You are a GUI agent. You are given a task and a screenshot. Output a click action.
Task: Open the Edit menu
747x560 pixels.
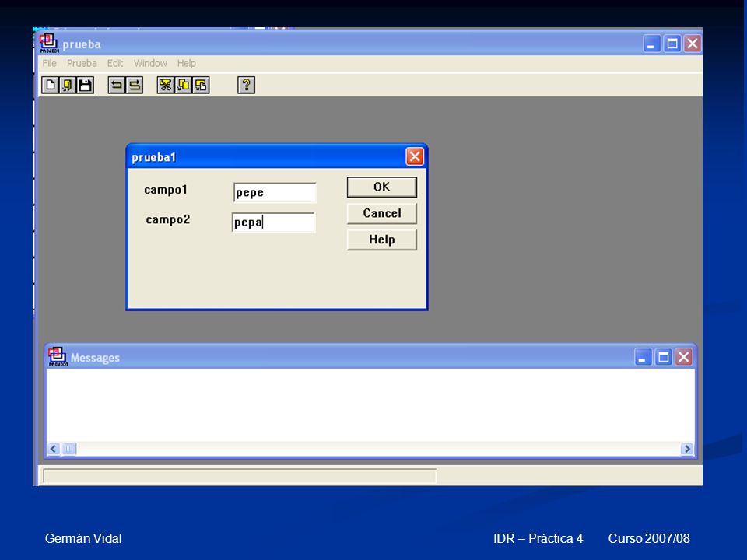(115, 63)
